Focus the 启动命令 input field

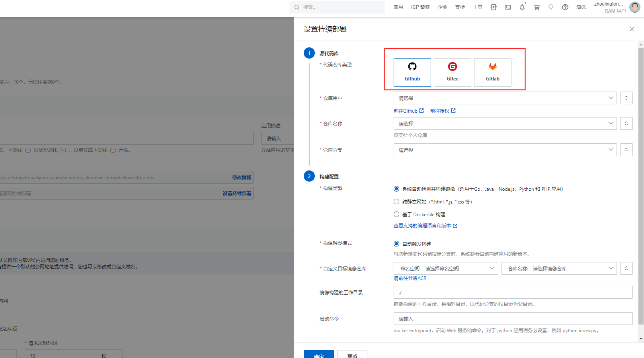tap(513, 319)
